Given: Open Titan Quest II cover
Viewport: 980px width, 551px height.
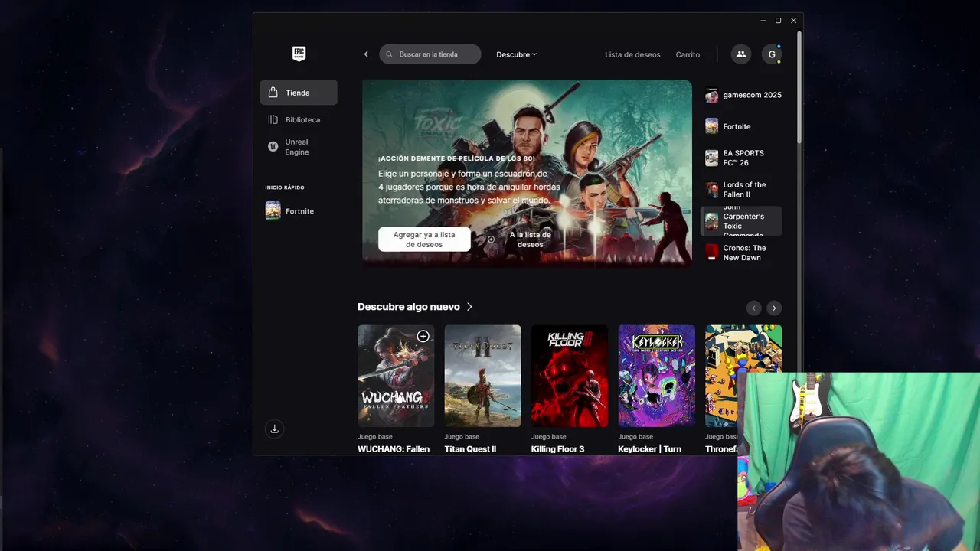Looking at the screenshot, I should pos(482,376).
